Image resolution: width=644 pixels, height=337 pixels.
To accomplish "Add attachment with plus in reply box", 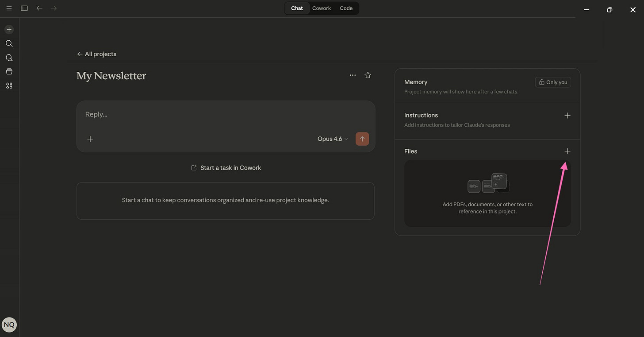I will 90,139.
